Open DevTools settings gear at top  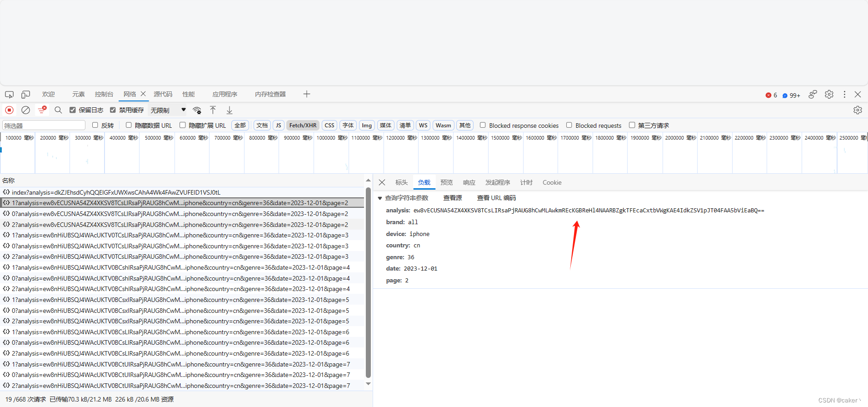[x=829, y=94]
